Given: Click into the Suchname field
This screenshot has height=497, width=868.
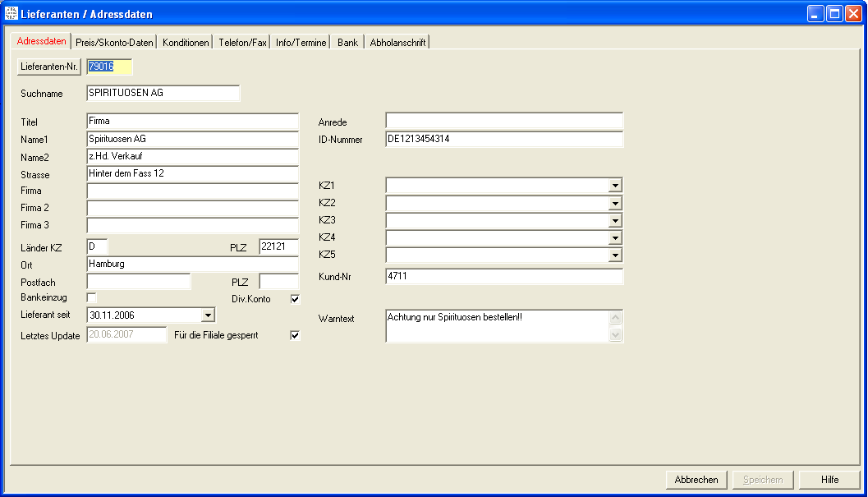Looking at the screenshot, I should [163, 94].
